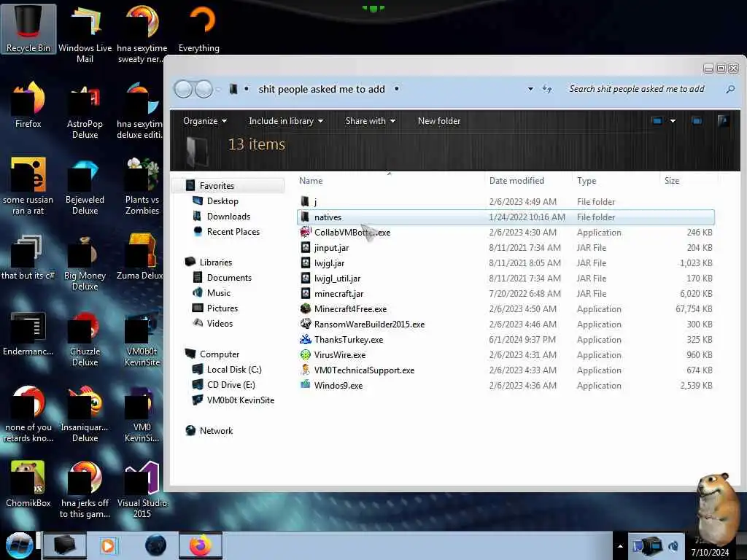Open Documents library
Image resolution: width=747 pixels, height=560 pixels.
(229, 278)
